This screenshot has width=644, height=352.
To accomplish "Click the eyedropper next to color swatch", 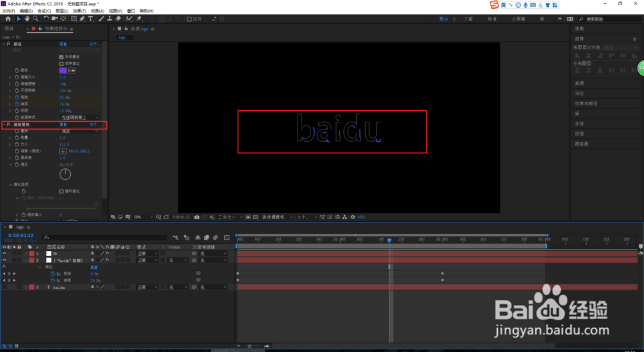I will click(72, 71).
